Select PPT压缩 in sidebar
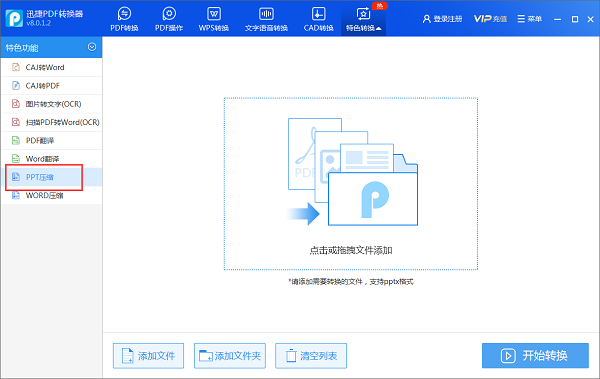600x379 pixels. coord(51,177)
